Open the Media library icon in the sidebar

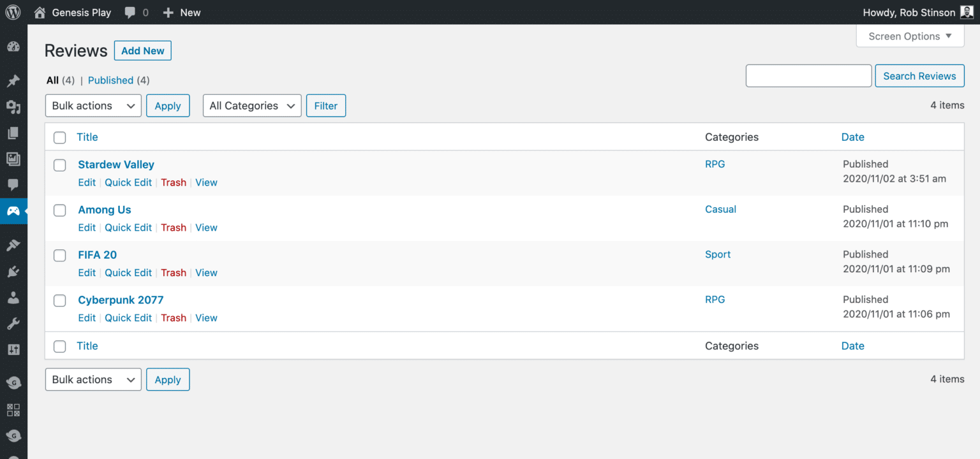tap(13, 159)
